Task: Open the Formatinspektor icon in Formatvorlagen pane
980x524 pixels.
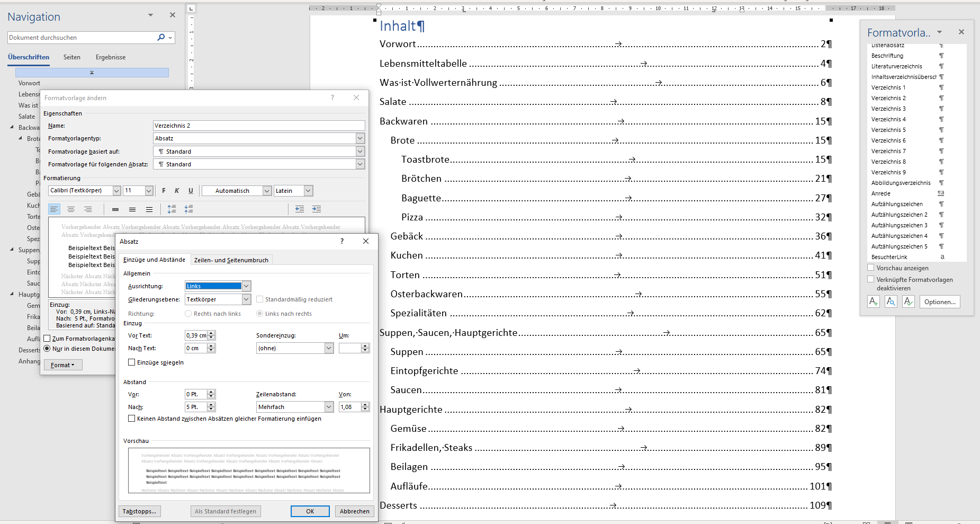Action: pyautogui.click(x=891, y=301)
